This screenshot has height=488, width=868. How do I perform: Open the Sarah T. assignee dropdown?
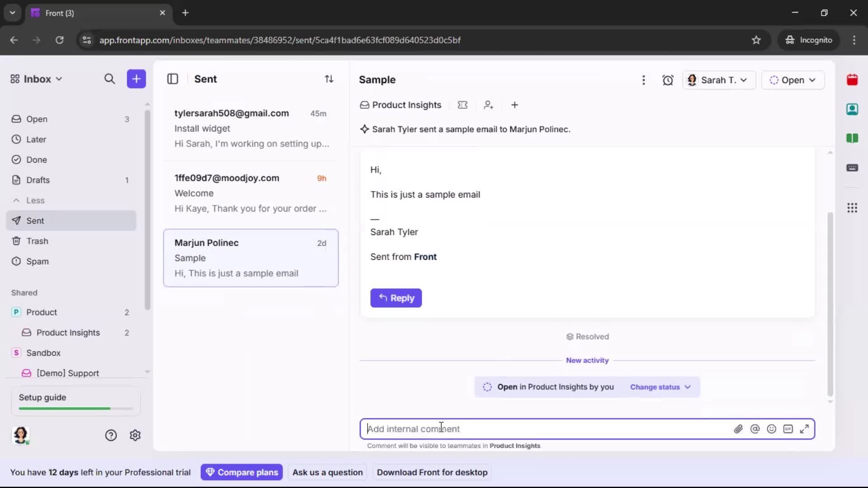(x=719, y=80)
